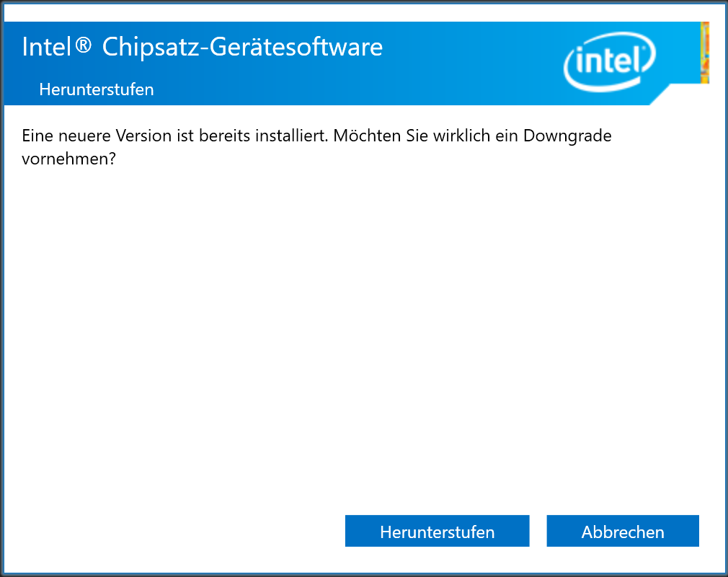Click the empty white dialog body area
The image size is (728, 577).
(x=360, y=325)
